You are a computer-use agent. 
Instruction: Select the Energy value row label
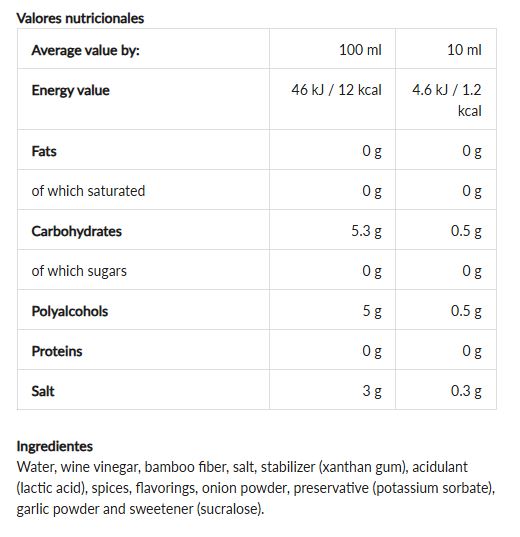[x=71, y=91]
